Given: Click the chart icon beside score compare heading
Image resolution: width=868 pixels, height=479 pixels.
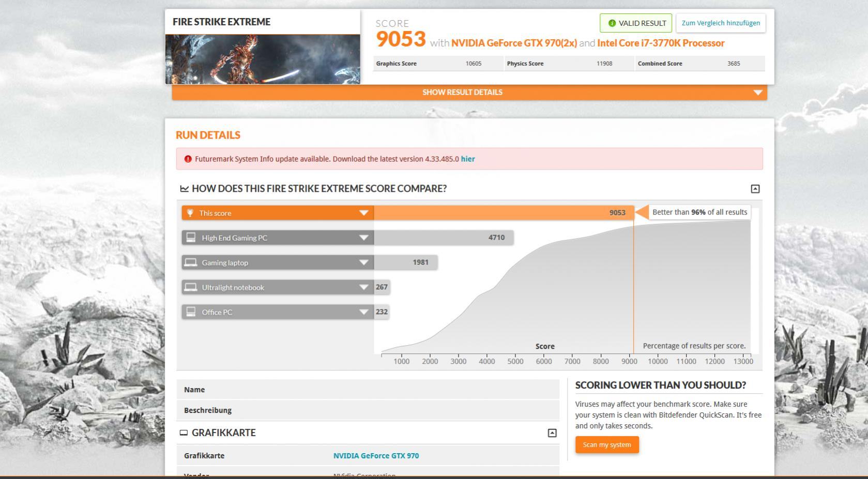Looking at the screenshot, I should (x=184, y=189).
